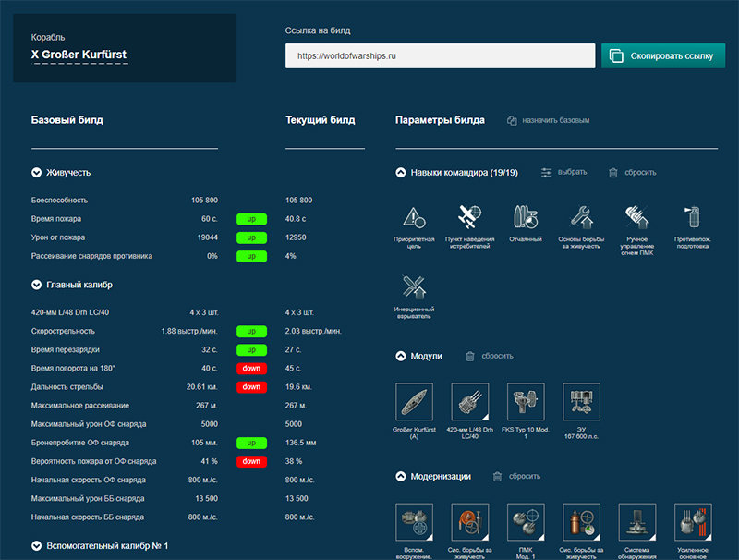
Task: Open the 420-мм L/48 Drh LC/40 gun module
Action: pyautogui.click(x=470, y=402)
